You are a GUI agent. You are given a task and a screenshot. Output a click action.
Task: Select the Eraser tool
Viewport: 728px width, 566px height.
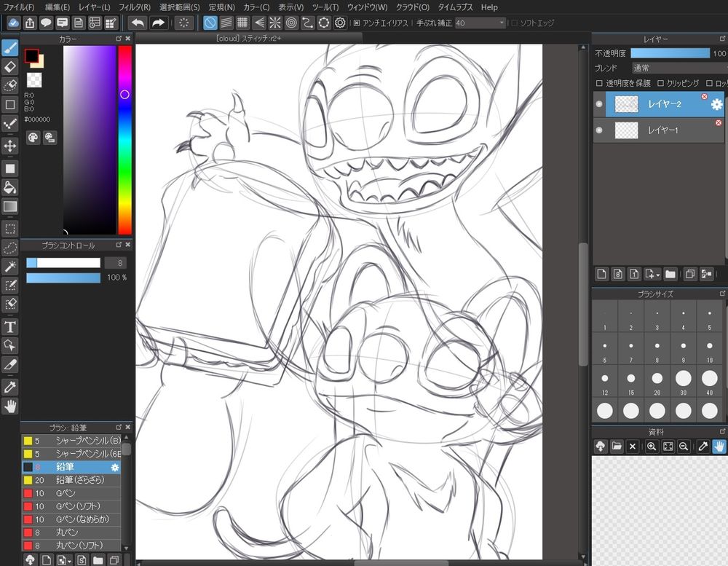tap(10, 67)
